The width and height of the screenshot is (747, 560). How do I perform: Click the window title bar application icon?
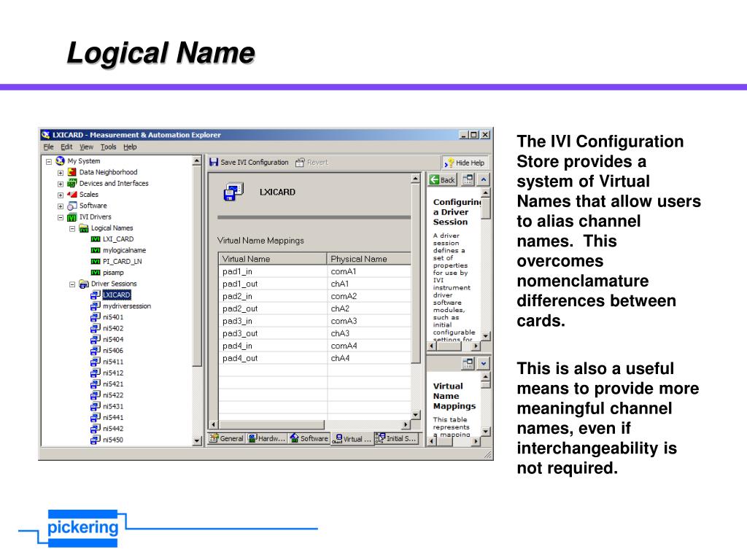[46, 135]
